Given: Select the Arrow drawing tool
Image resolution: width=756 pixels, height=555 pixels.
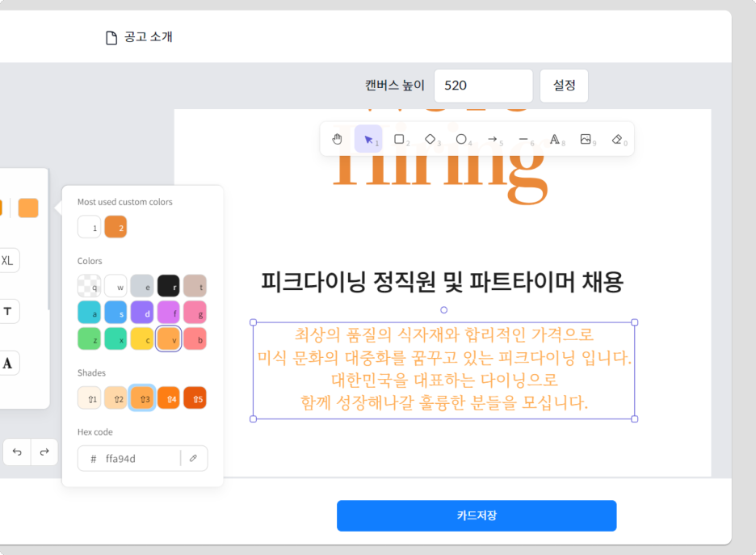Looking at the screenshot, I should [493, 139].
